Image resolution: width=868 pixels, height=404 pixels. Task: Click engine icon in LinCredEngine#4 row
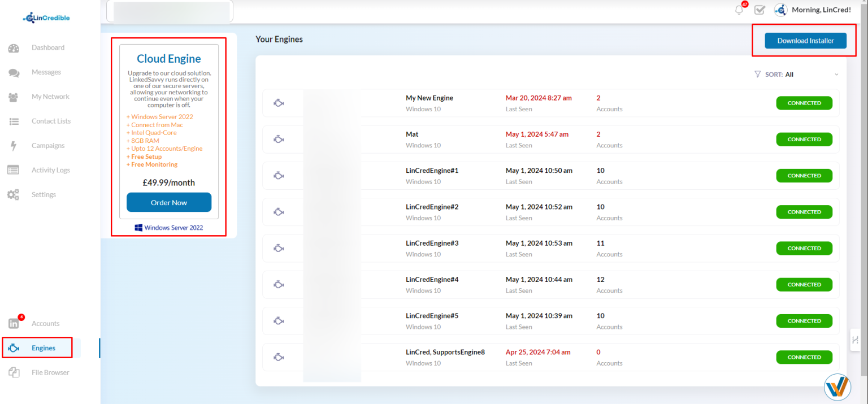coord(279,285)
